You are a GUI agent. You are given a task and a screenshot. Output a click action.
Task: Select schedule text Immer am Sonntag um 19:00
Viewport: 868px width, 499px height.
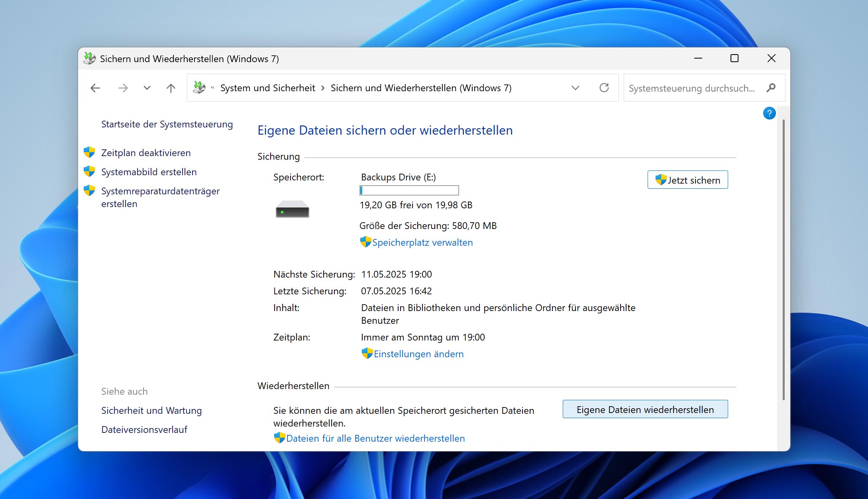click(x=423, y=337)
